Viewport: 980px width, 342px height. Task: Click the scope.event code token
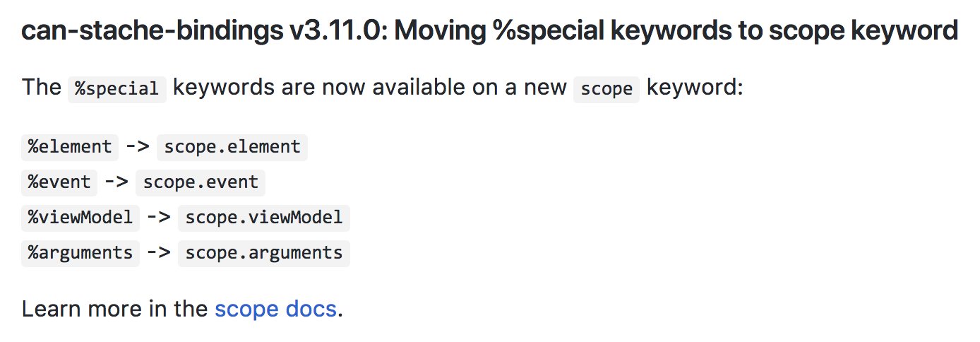(x=201, y=182)
